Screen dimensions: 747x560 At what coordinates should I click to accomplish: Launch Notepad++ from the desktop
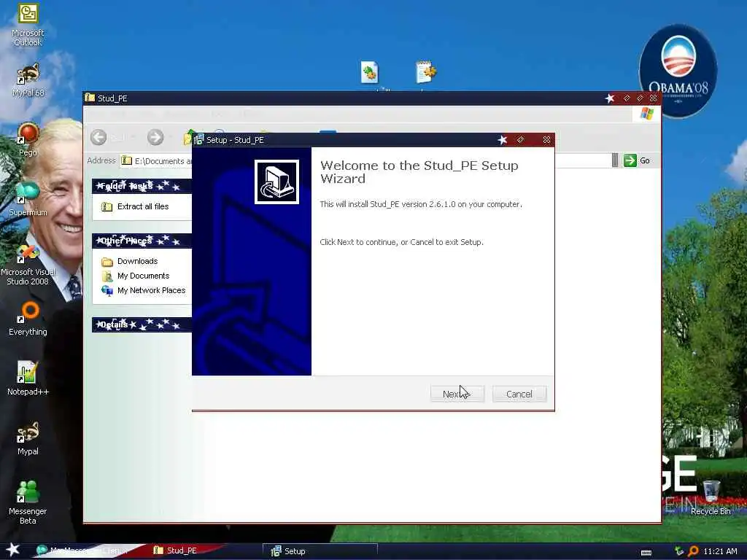pyautogui.click(x=28, y=378)
